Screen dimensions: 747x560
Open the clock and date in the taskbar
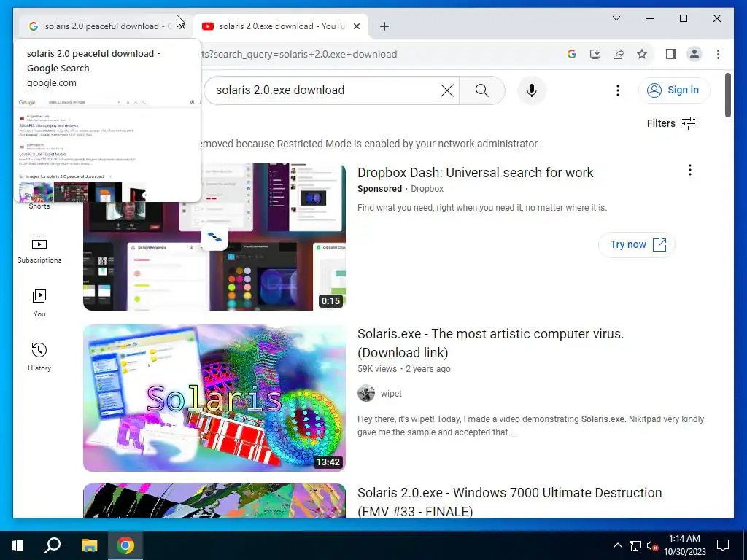tap(684, 545)
